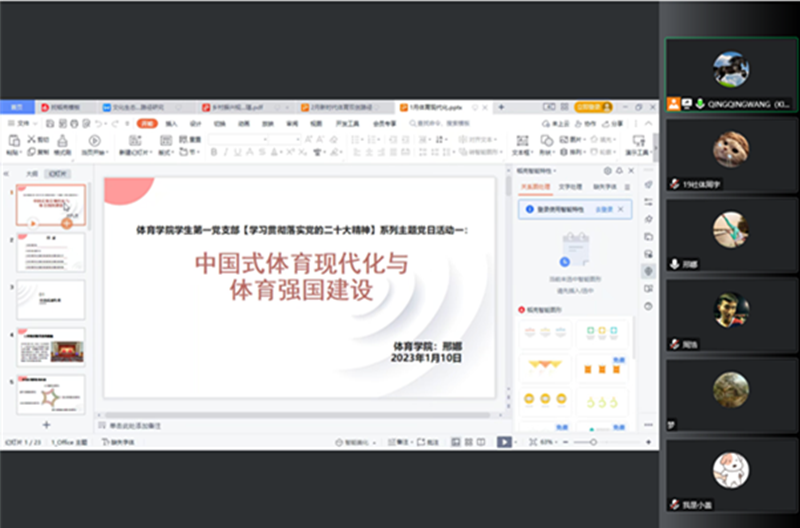This screenshot has width=800, height=528.
Task: Toggle Italic formatting button
Action: (226, 152)
